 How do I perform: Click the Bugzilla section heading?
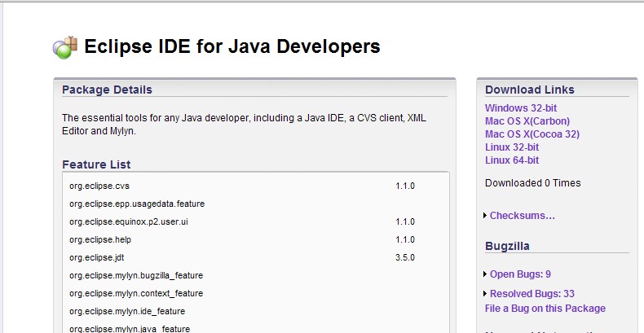coord(507,246)
